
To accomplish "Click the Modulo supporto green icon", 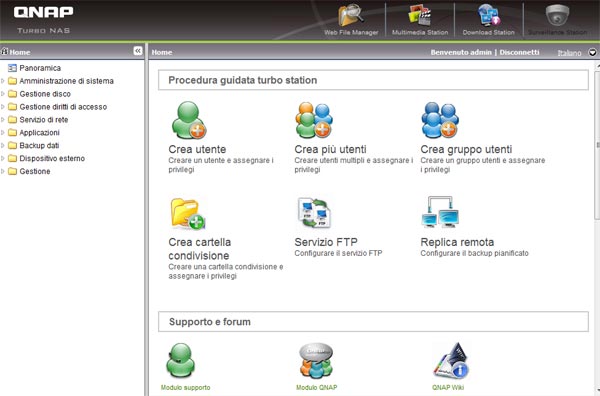I will [x=181, y=361].
